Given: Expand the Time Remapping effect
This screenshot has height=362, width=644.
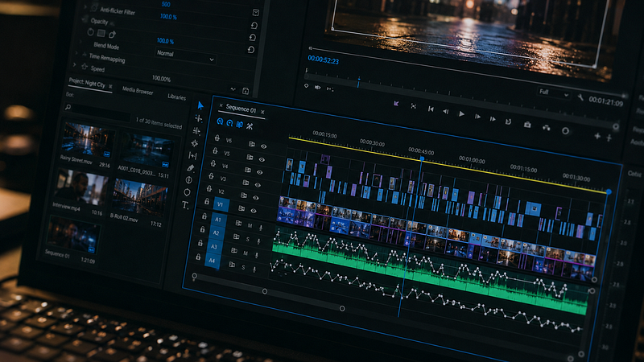Looking at the screenshot, I should [76, 53].
